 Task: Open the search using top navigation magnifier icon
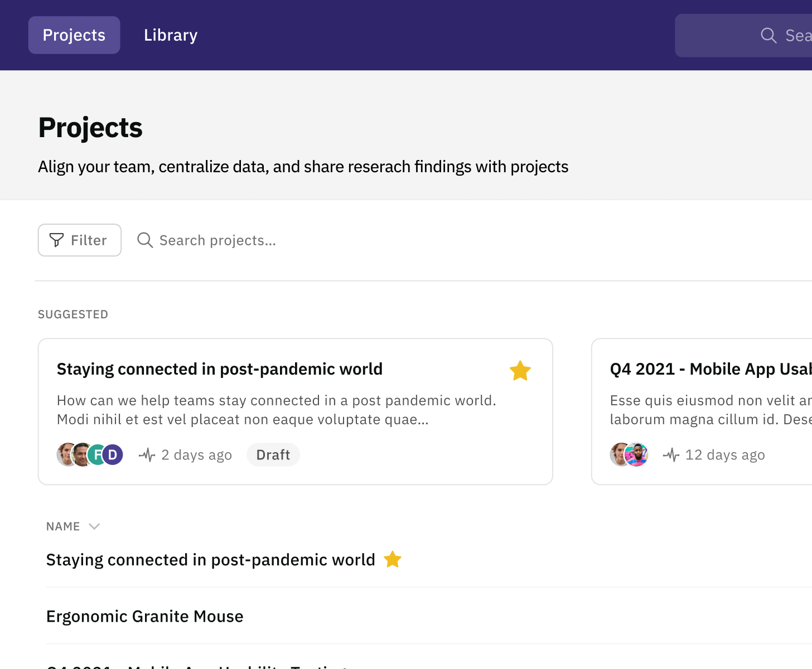point(768,35)
